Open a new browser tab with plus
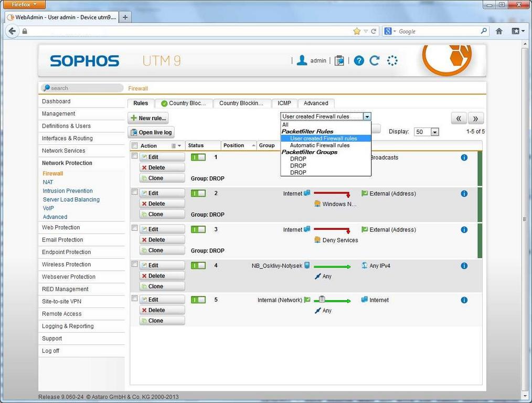 125,17
